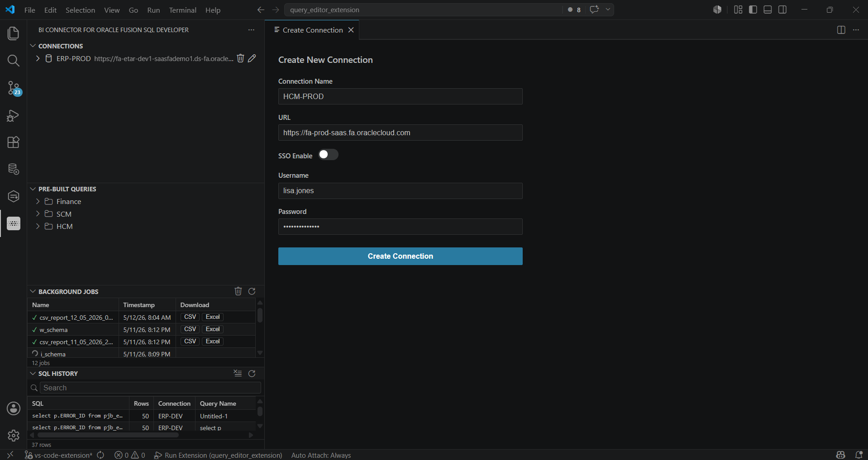Click the Background Jobs vertical scrollbar

[x=260, y=315]
